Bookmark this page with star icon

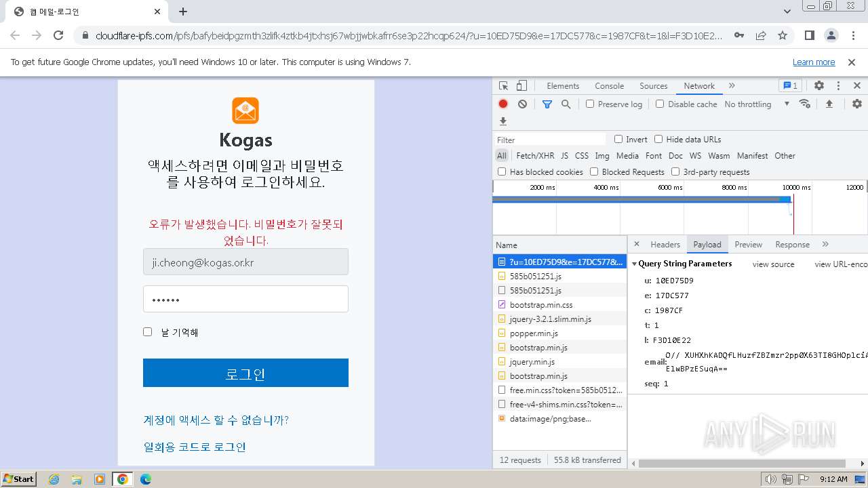coord(783,35)
